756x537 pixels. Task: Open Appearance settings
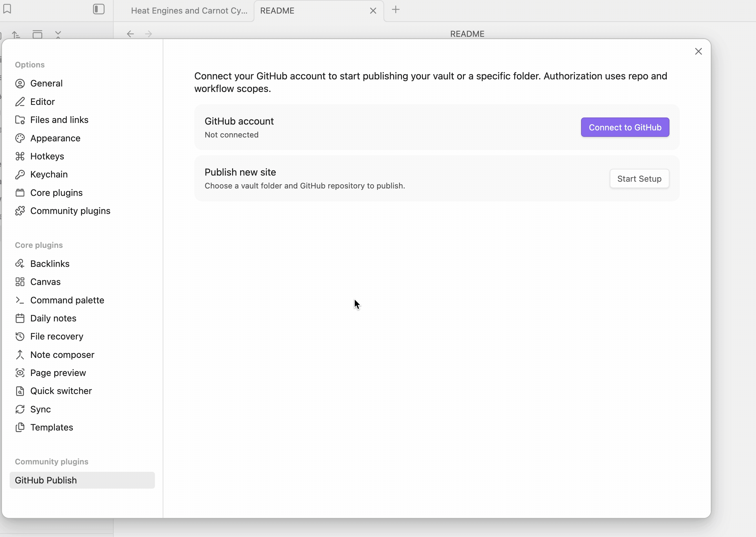[x=82, y=138]
